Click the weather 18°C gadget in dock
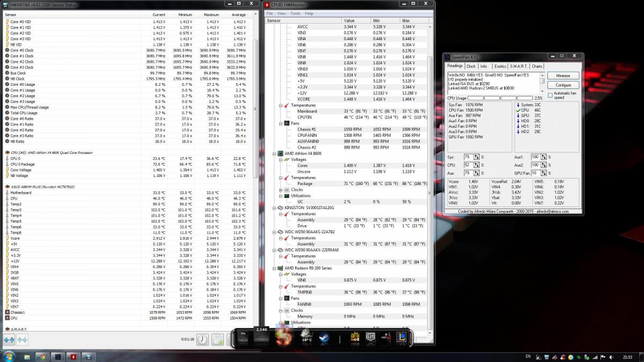This screenshot has width=644, height=362. tap(306, 337)
